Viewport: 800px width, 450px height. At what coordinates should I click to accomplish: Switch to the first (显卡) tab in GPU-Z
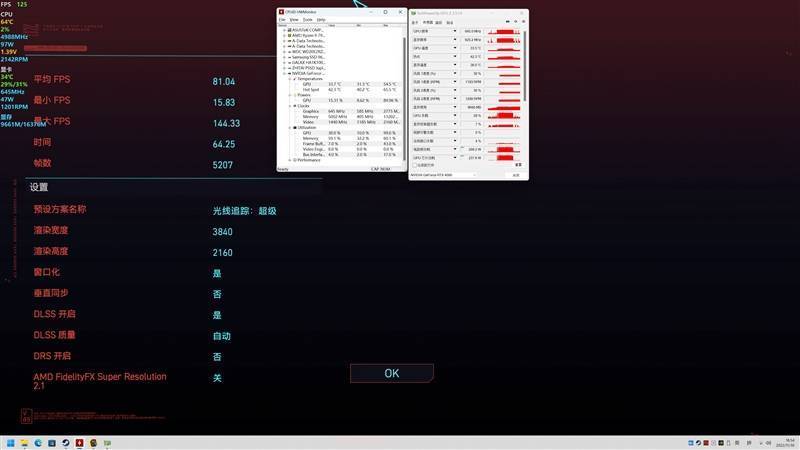point(414,22)
